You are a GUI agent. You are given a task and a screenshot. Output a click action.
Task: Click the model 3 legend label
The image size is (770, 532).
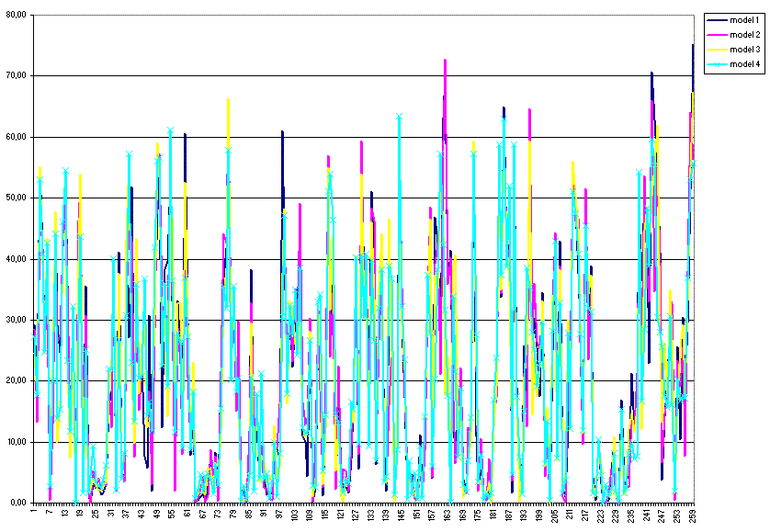pos(744,49)
